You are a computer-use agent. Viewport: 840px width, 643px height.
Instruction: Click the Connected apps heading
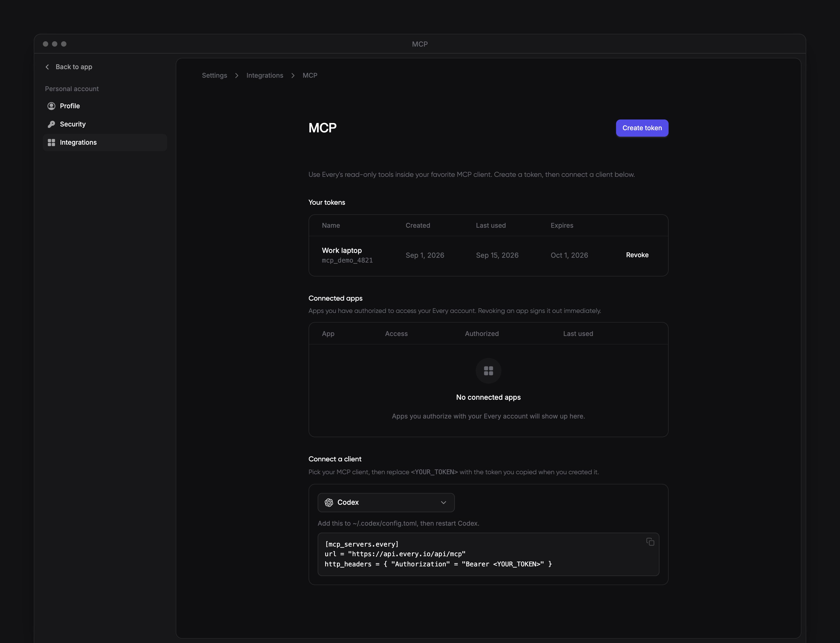335,298
